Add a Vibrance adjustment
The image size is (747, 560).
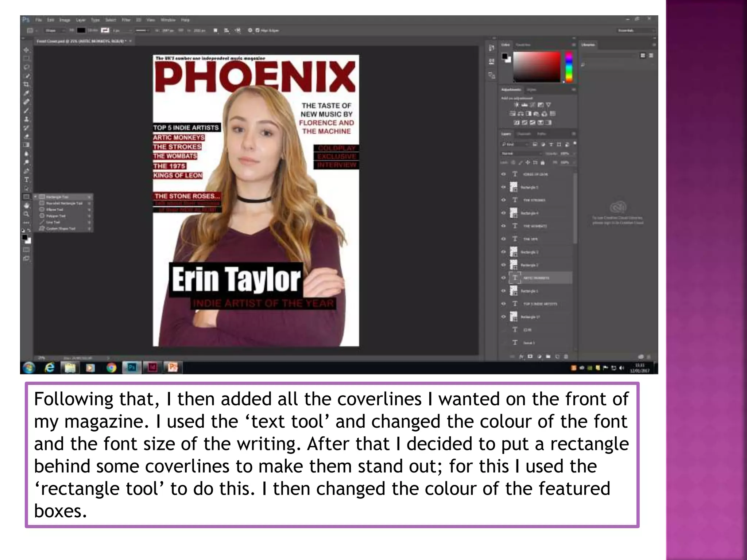click(x=548, y=105)
